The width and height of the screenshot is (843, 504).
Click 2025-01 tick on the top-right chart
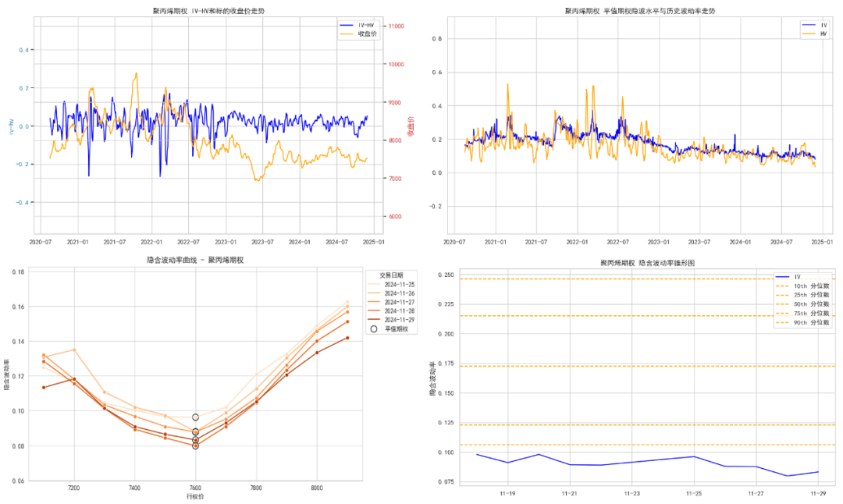click(822, 243)
